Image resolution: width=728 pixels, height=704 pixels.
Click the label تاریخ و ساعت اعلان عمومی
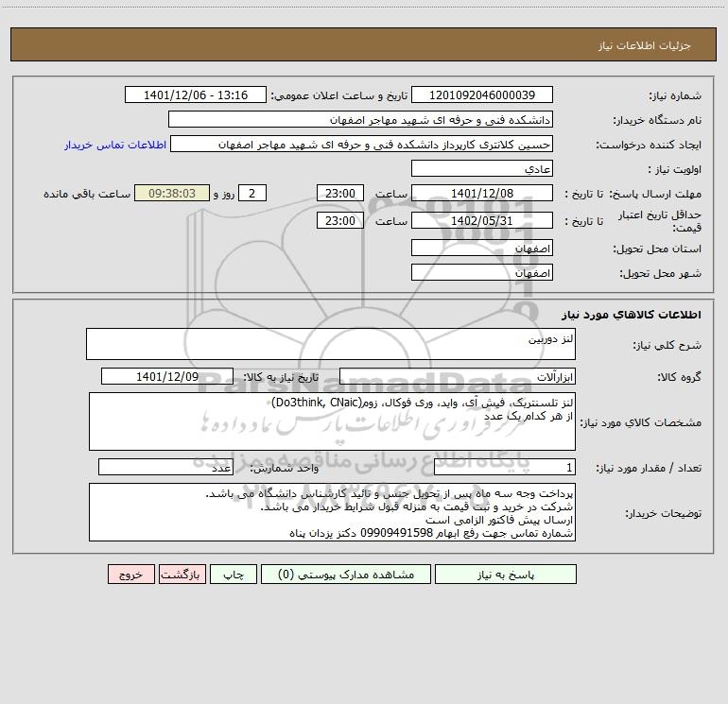click(x=338, y=95)
